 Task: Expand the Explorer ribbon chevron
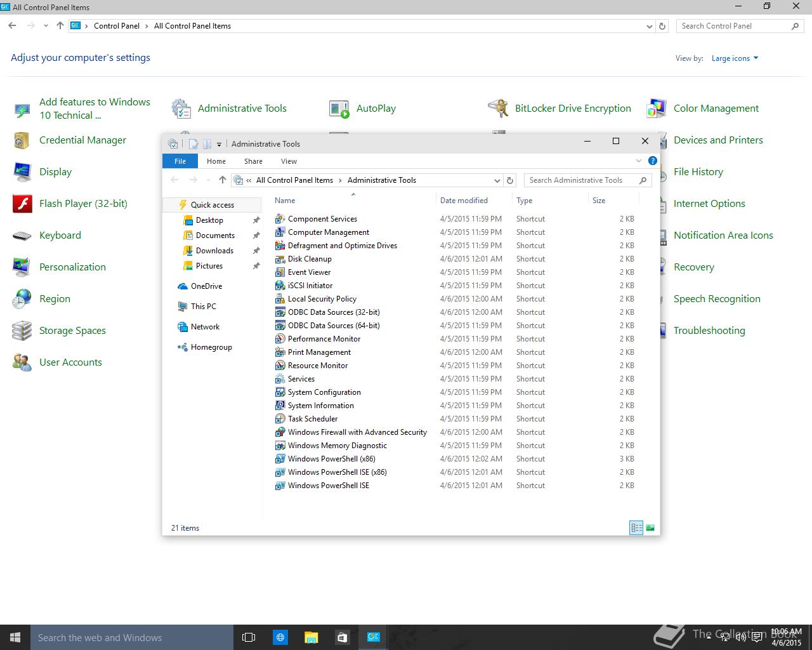(639, 161)
